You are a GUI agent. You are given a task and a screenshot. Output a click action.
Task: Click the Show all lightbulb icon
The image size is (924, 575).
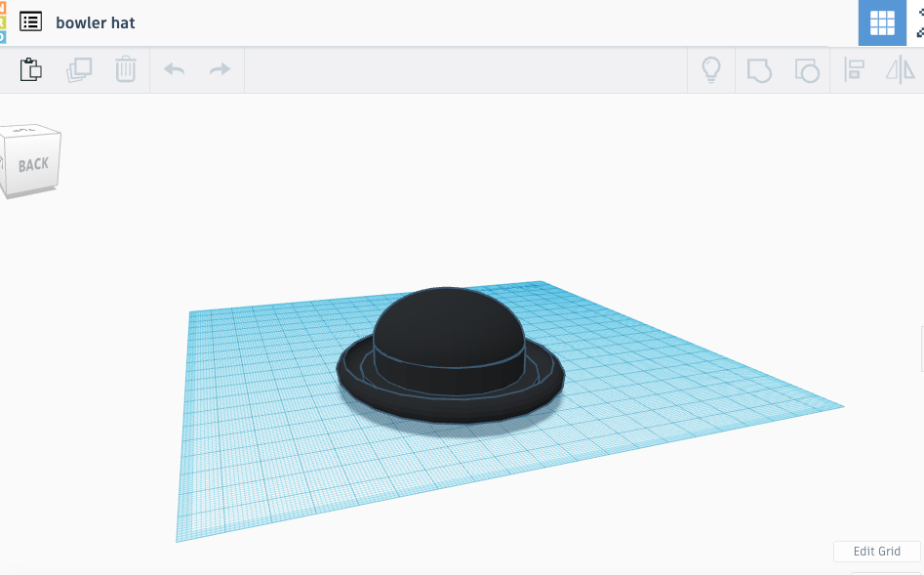[711, 70]
